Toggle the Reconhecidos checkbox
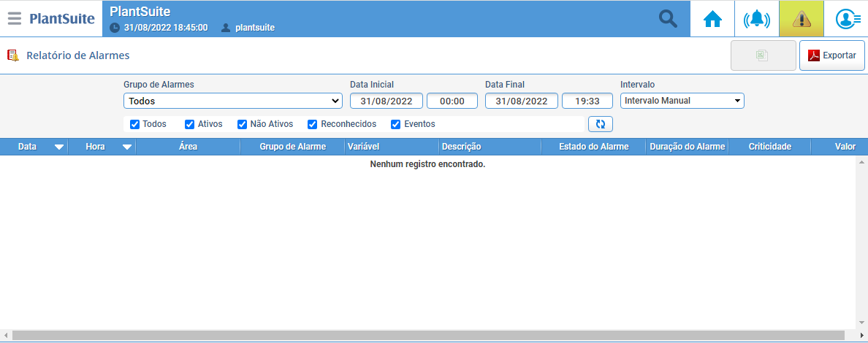The image size is (868, 343). point(312,125)
